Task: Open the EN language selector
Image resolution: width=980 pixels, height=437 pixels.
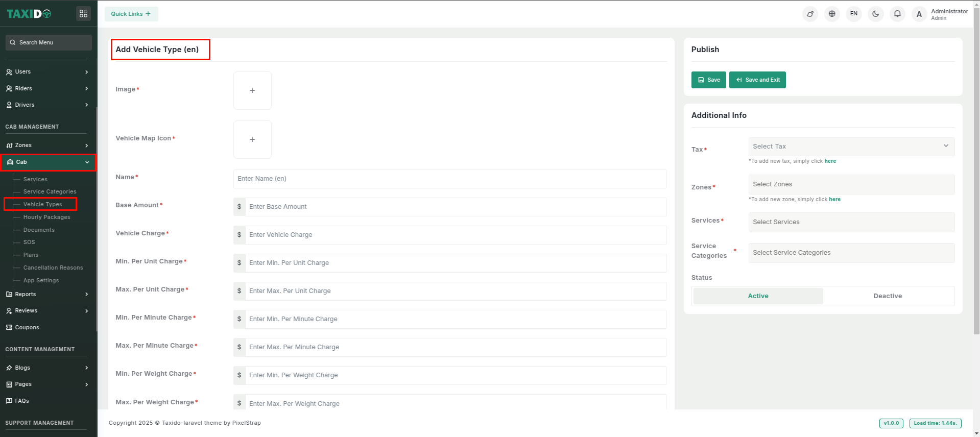Action: 853,14
